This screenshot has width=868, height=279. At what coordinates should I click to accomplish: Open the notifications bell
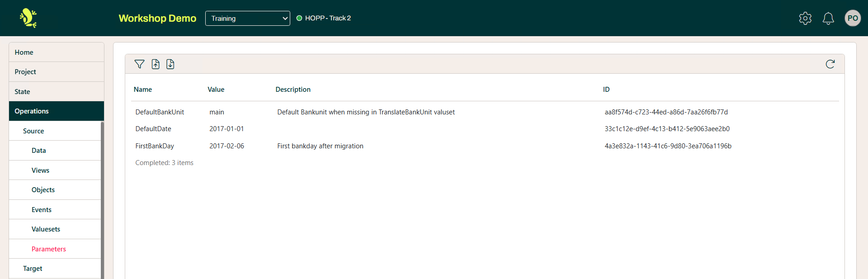[x=828, y=18]
